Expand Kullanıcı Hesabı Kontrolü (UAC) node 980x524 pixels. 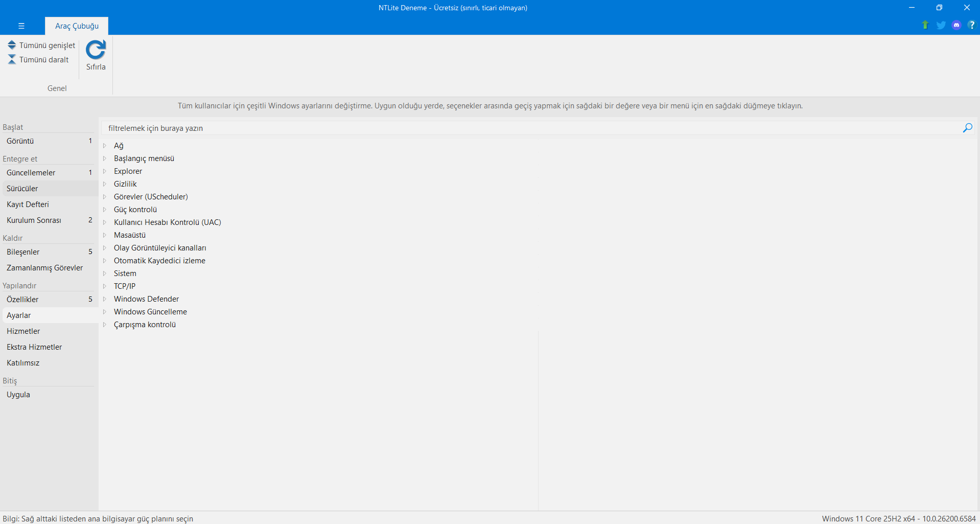(x=105, y=222)
